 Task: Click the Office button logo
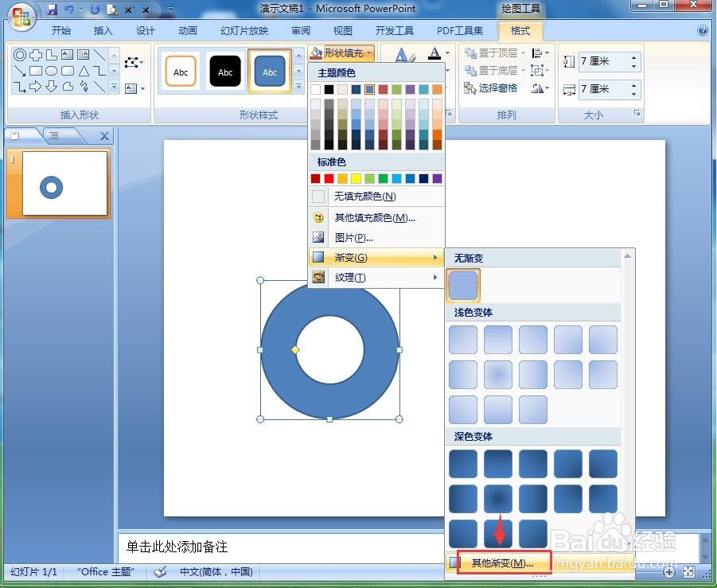[x=21, y=18]
